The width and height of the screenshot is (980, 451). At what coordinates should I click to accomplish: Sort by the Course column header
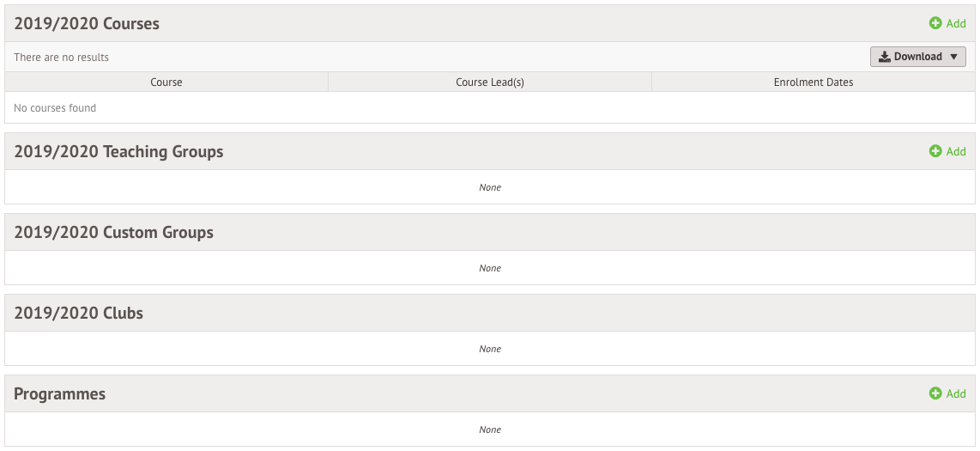(166, 82)
